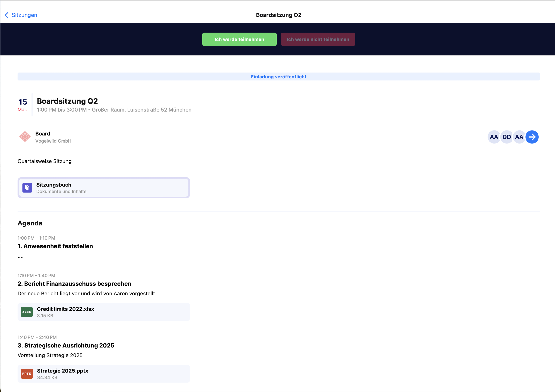Click the Agenda section heading
Screen dimensions: 555x392
30,223
